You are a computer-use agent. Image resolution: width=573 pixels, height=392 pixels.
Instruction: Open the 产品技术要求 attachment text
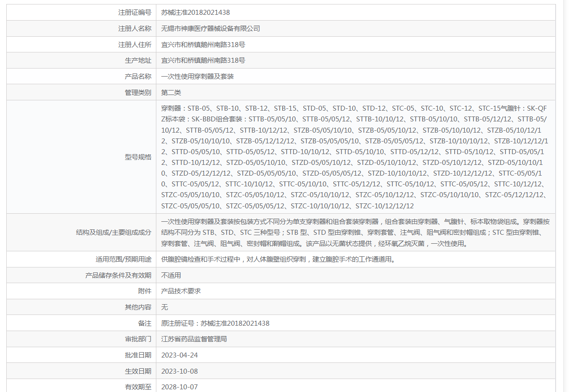pyautogui.click(x=181, y=291)
